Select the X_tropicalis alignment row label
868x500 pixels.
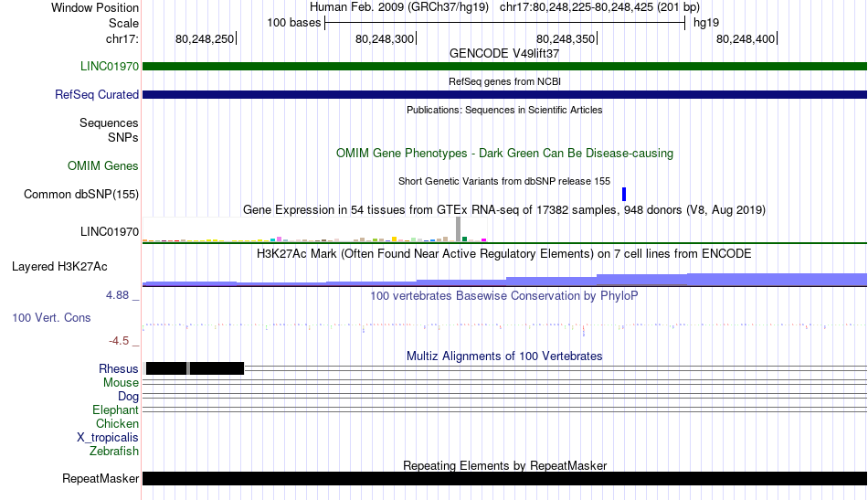tap(108, 438)
